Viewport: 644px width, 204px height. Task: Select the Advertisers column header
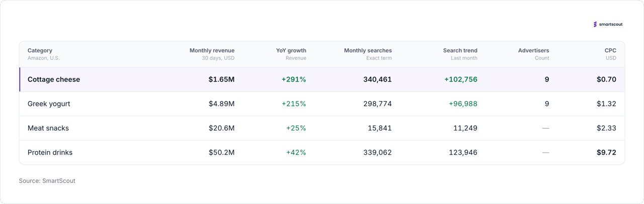(x=534, y=50)
